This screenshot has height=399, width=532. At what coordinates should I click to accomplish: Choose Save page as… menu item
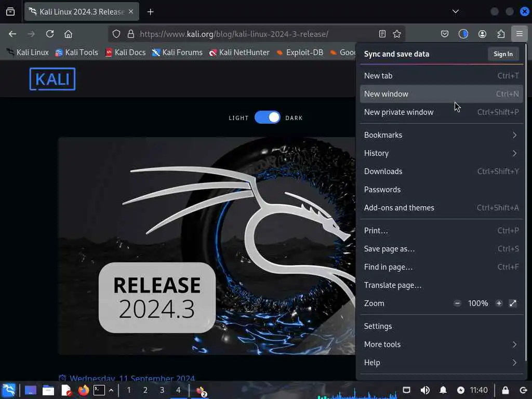coord(442,249)
